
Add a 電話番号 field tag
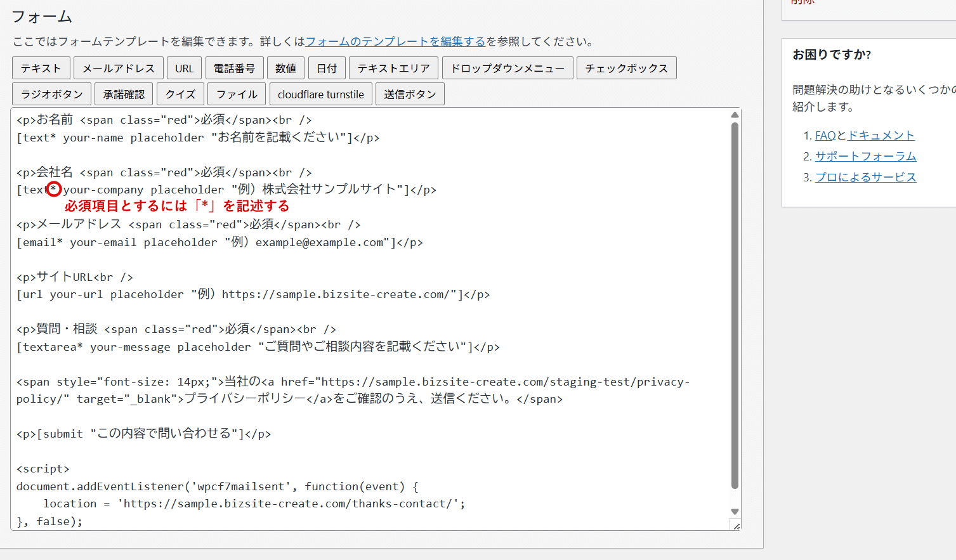[x=234, y=68]
